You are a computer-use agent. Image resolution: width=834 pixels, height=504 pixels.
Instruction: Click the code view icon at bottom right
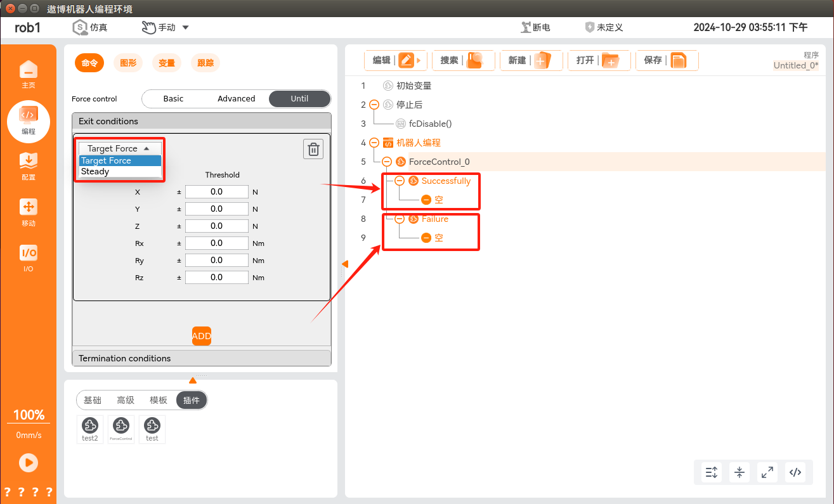coord(795,472)
